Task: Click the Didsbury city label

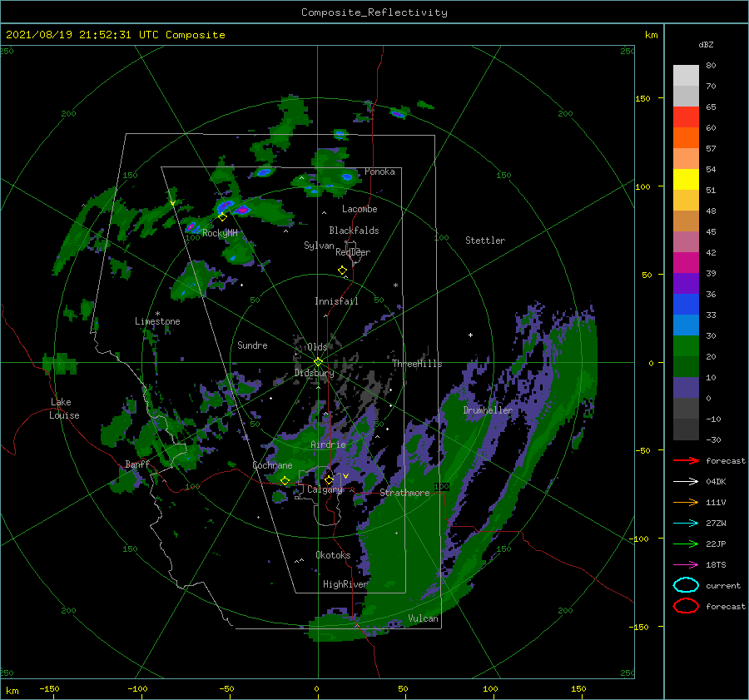Action: point(314,373)
